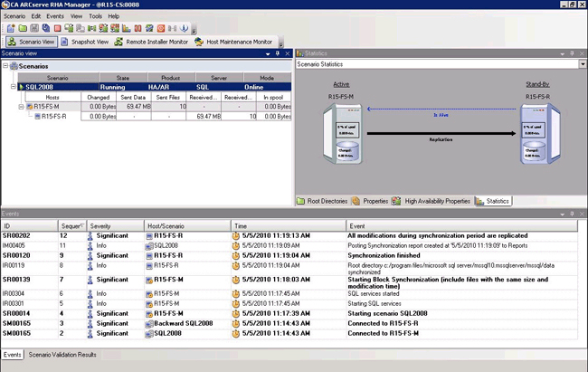
Task: Select the 'Starting scenario SQL2008' event
Action: (289, 313)
